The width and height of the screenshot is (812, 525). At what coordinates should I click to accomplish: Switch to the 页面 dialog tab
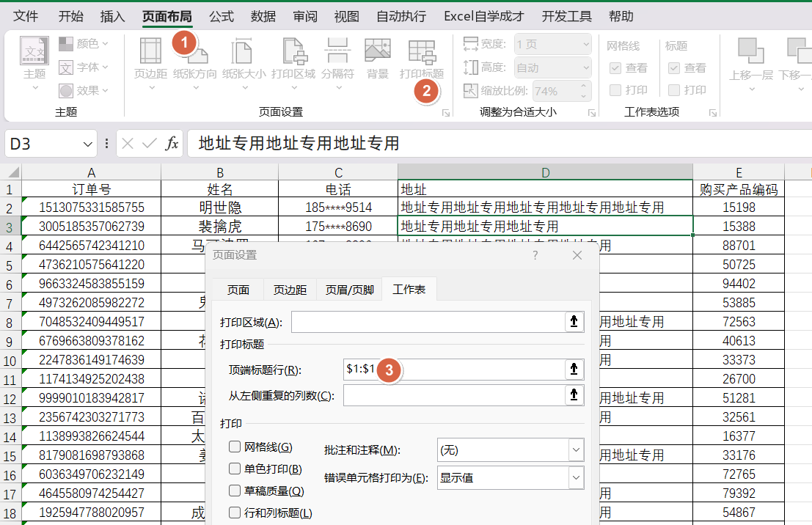[238, 290]
